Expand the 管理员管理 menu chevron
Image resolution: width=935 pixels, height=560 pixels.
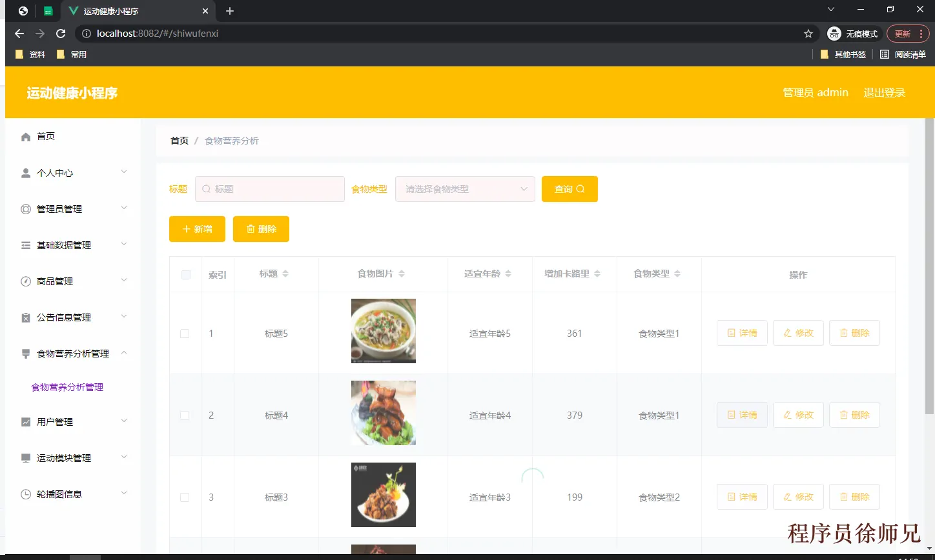[x=124, y=208]
